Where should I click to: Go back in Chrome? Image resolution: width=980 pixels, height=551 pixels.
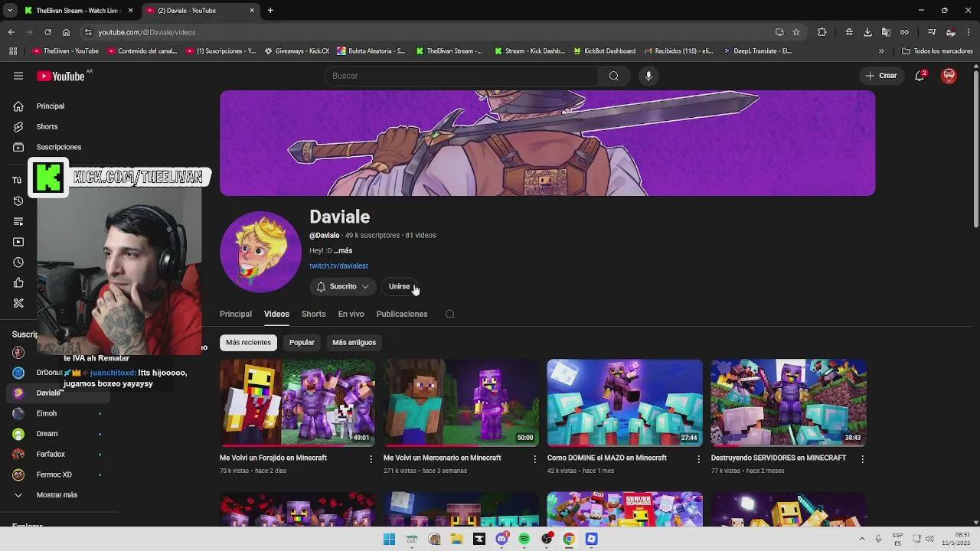[x=11, y=32]
